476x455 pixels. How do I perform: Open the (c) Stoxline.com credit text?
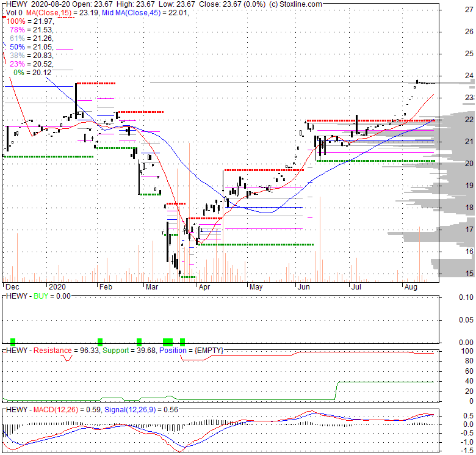295,4
